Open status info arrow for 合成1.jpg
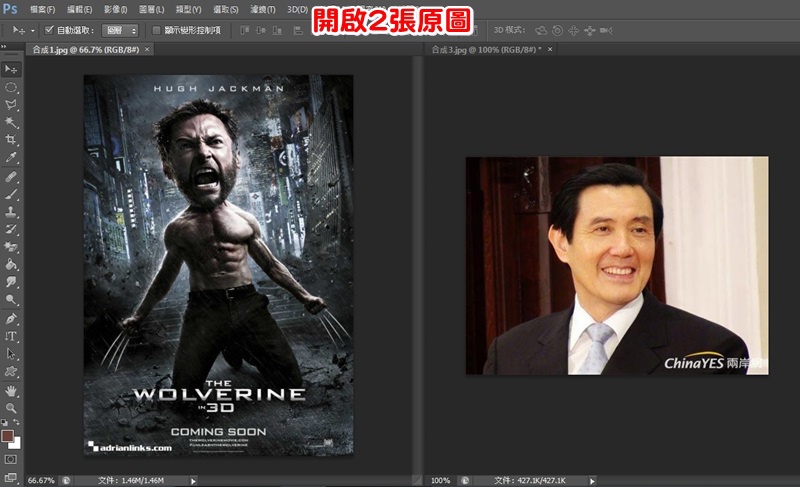The width and height of the screenshot is (800, 487). [193, 480]
